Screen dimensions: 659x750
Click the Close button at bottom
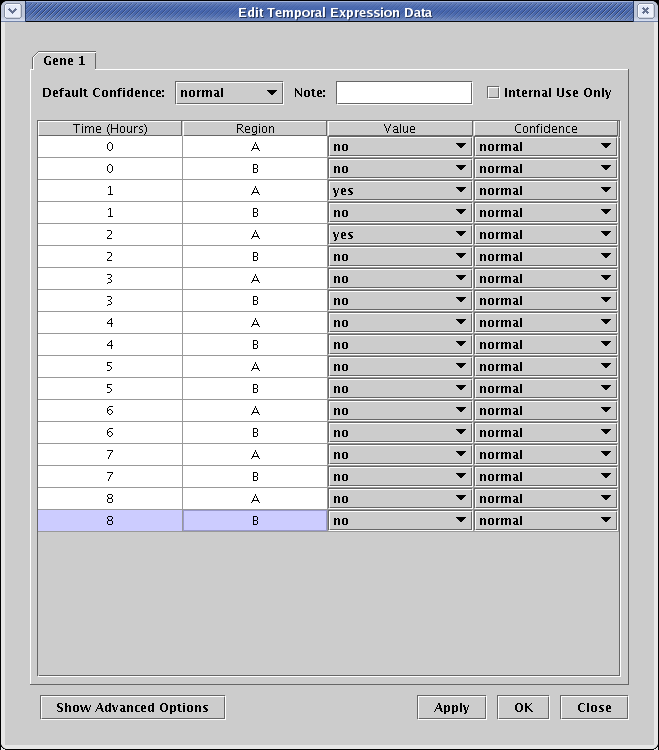(594, 707)
